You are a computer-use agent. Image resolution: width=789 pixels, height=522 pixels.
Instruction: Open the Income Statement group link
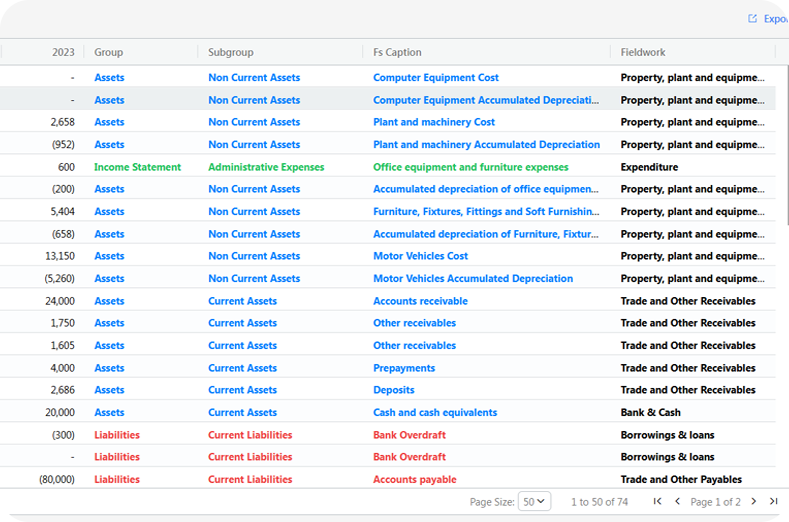pyautogui.click(x=137, y=167)
